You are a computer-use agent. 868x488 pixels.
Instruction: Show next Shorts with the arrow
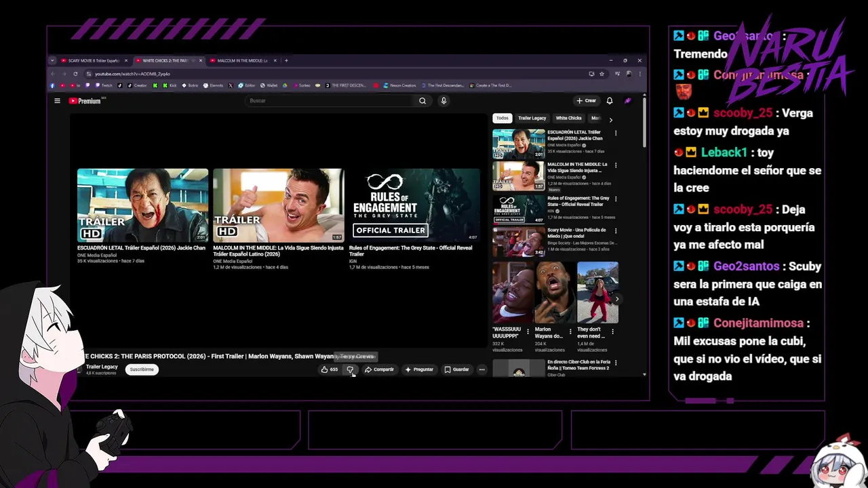tap(616, 299)
